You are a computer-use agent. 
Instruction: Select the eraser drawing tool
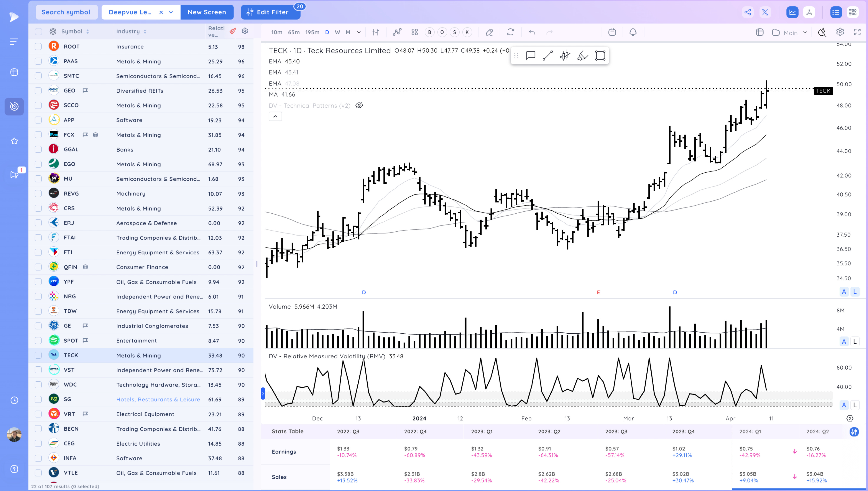coord(489,32)
